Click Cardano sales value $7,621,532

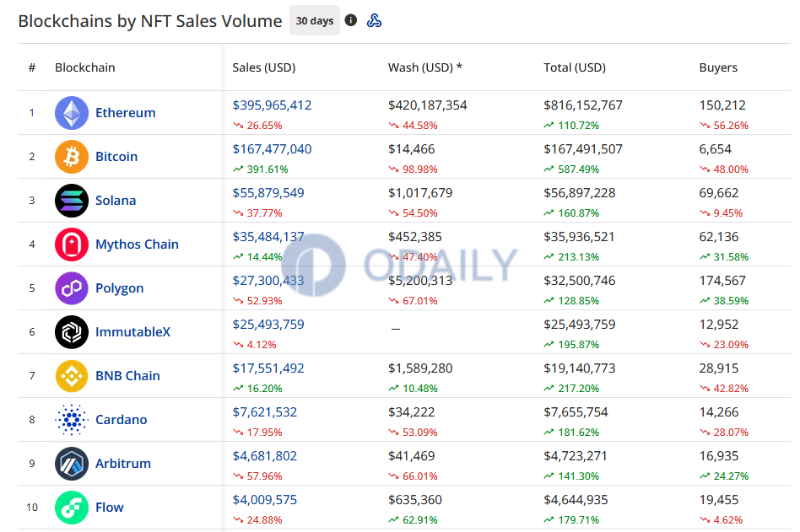click(x=265, y=411)
